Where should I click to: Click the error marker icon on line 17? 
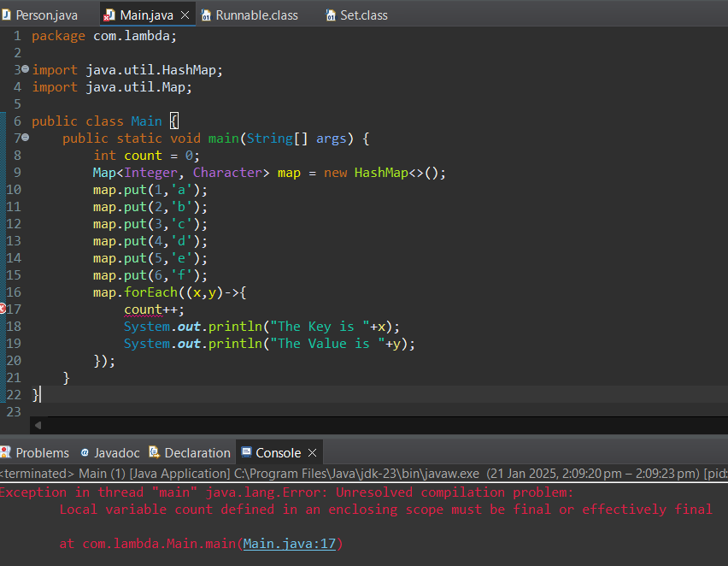[4, 309]
